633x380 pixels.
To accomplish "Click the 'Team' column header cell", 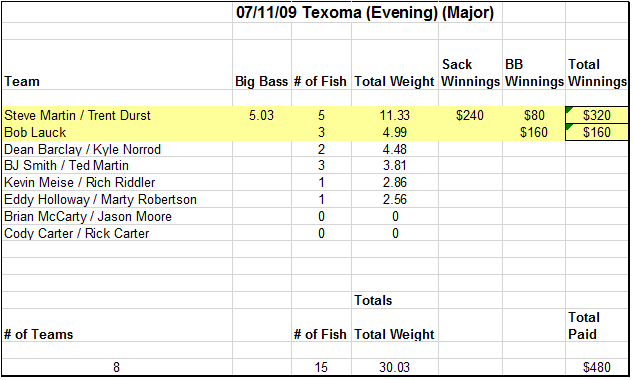I will click(x=117, y=65).
